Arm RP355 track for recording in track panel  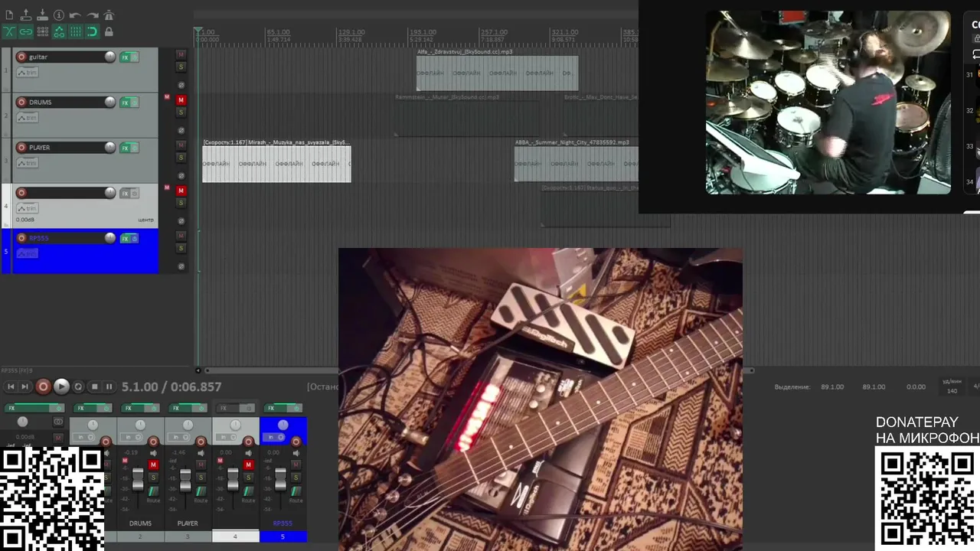pos(21,238)
